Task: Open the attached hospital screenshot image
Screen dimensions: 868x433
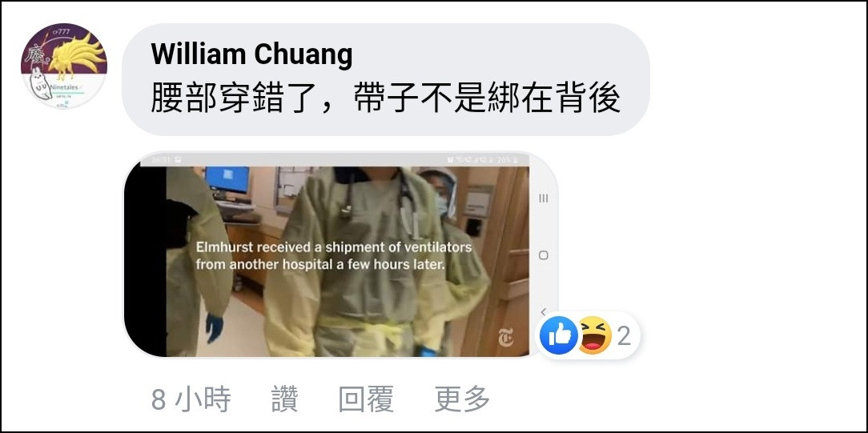Action: click(x=340, y=255)
